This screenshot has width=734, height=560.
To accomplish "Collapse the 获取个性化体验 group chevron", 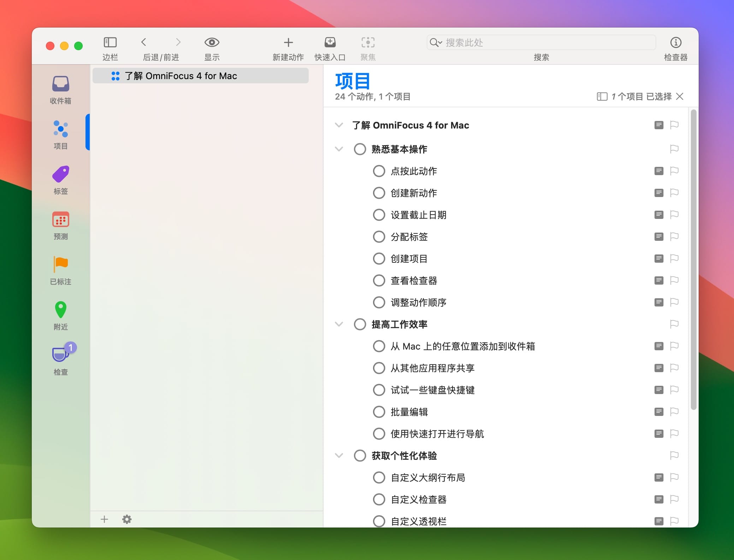I will (x=339, y=456).
